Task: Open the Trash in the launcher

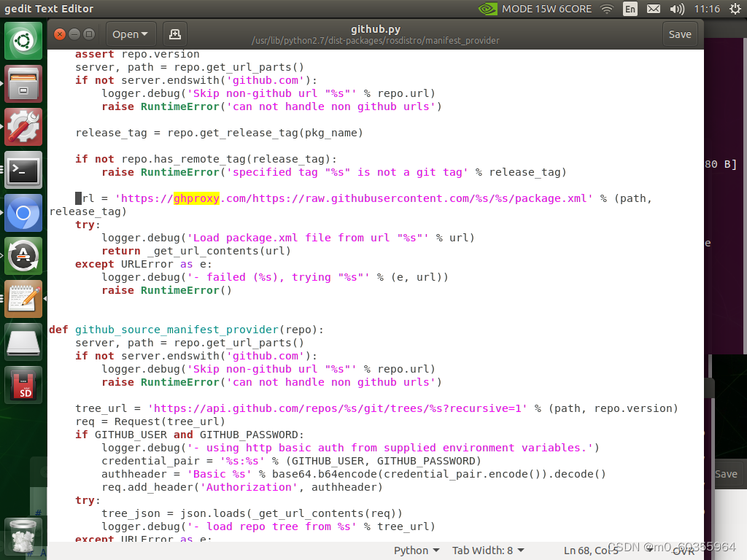Action: (x=23, y=536)
